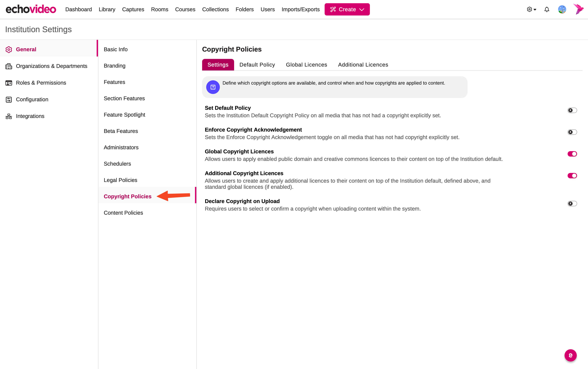The image size is (588, 369).
Task: Switch to the Settings tab
Action: (218, 65)
